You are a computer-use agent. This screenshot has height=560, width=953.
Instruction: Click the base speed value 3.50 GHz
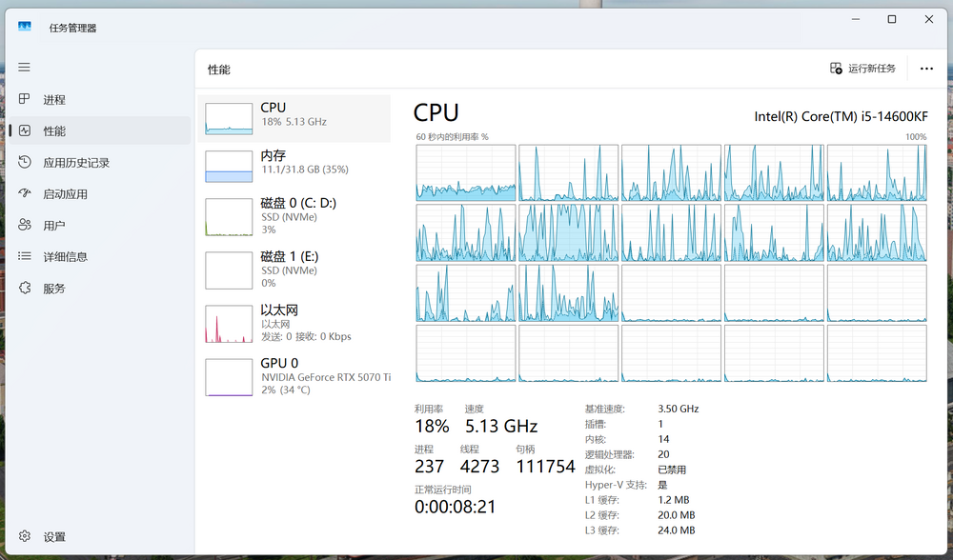coord(679,409)
